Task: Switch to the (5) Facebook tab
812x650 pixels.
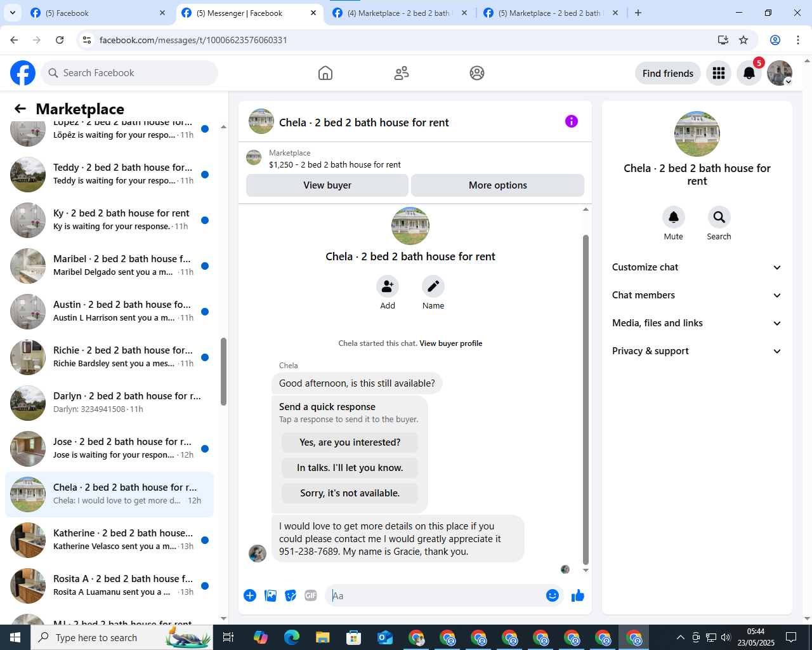Action: click(98, 13)
